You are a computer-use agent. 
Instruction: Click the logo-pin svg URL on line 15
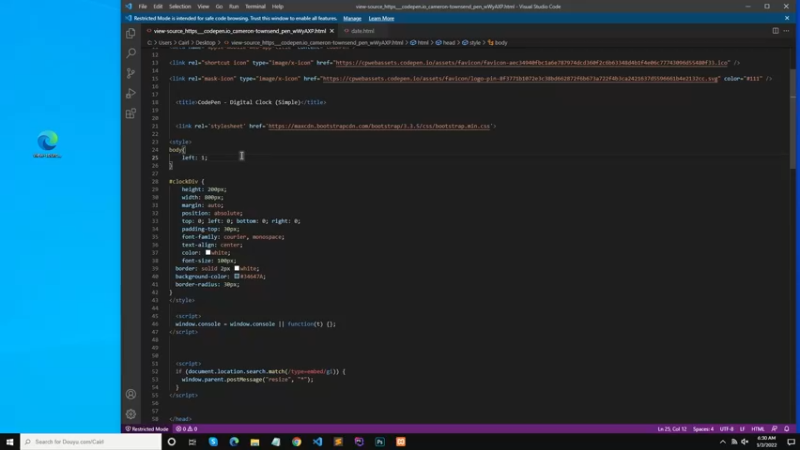point(520,79)
